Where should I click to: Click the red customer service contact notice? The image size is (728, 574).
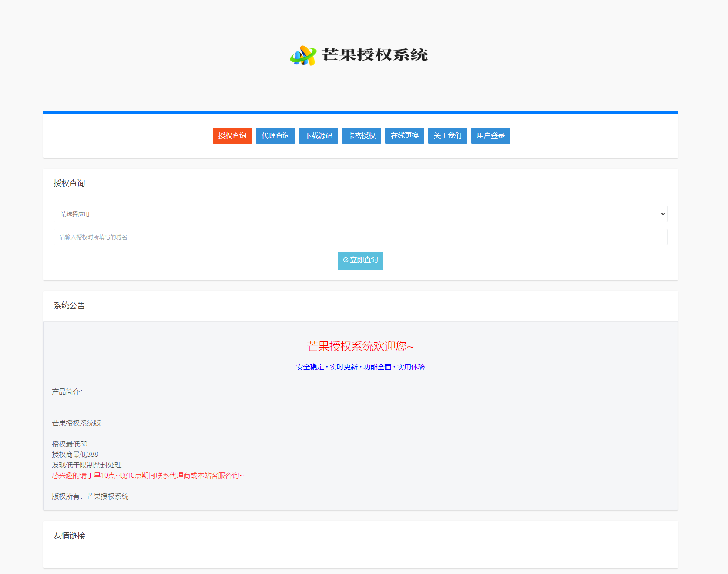tap(148, 476)
